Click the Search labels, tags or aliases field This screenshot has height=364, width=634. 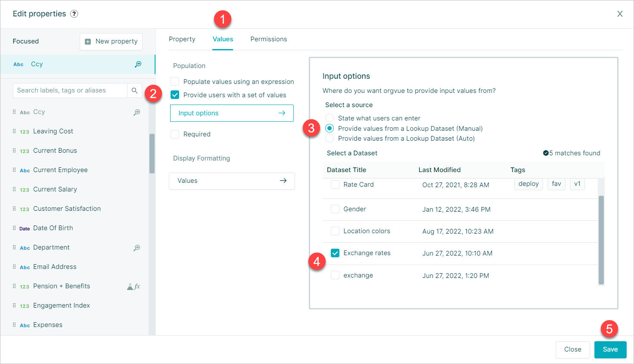coord(70,90)
